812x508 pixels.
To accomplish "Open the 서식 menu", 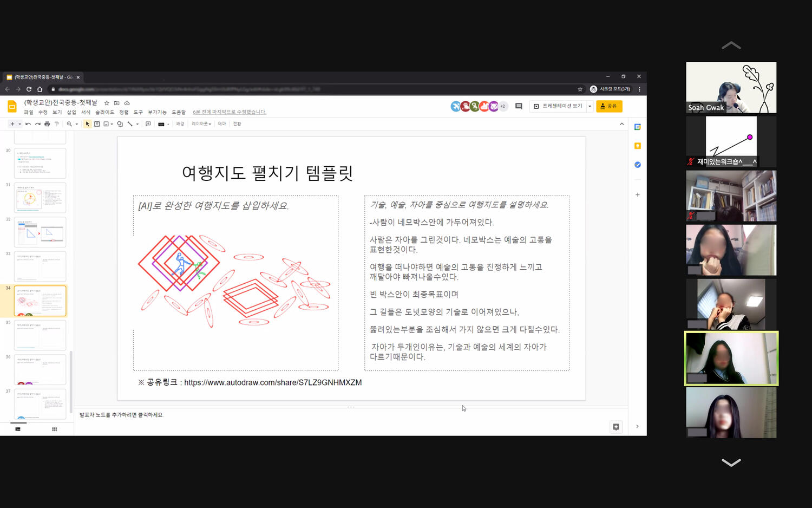I will coord(86,112).
